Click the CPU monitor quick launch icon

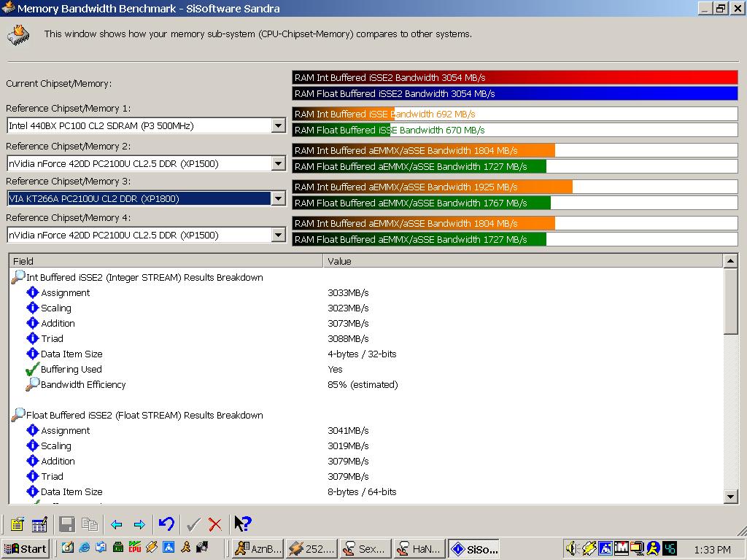coord(135,548)
